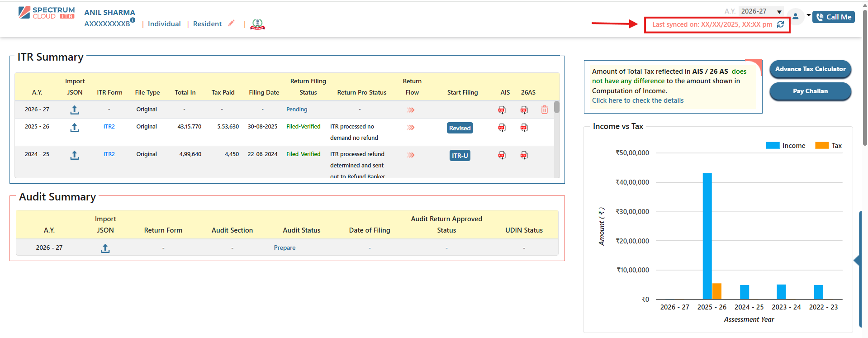Image resolution: width=868 pixels, height=338 pixels.
Task: Download AIS PDF for 2026 - 27
Action: (502, 110)
